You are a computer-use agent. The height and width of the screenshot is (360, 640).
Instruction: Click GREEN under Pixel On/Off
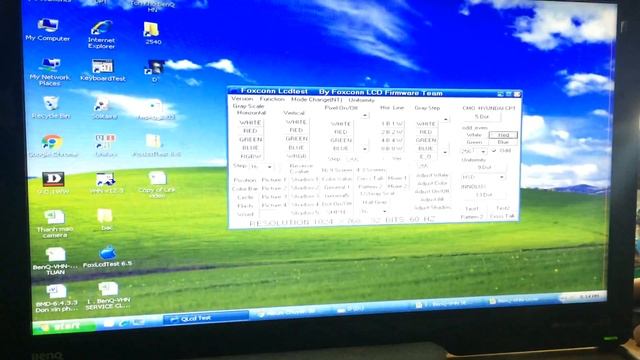[x=341, y=140]
